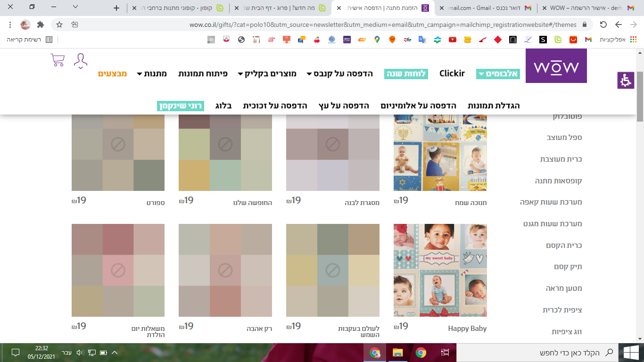Open the Chrome extensions puzzle icon

41,25
